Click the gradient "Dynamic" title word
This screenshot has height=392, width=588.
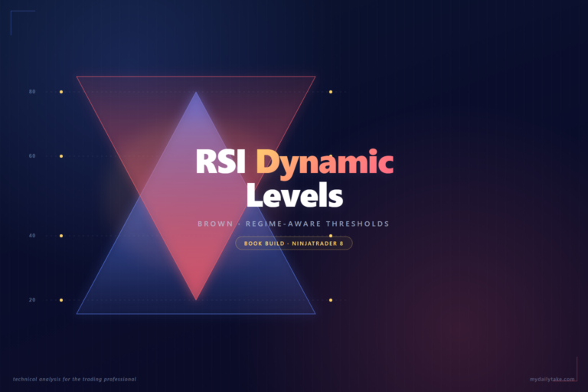pos(325,165)
